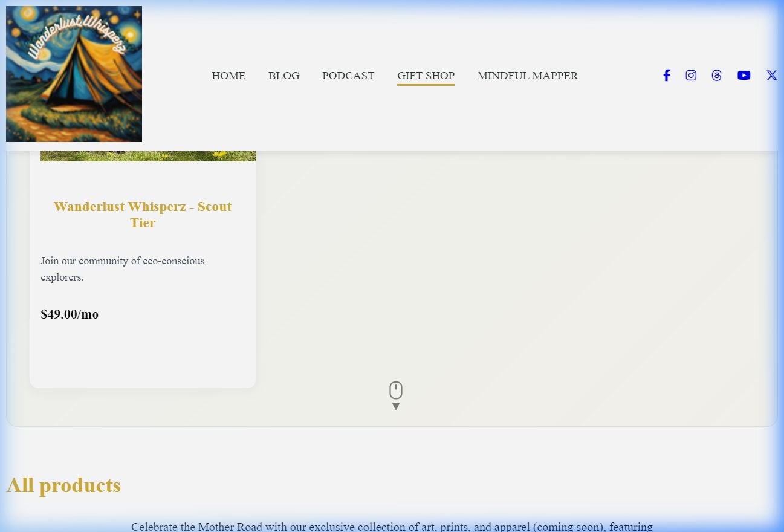Screen dimensions: 784x532
Task: Open the Facebook social page icon
Action: pyautogui.click(x=666, y=76)
